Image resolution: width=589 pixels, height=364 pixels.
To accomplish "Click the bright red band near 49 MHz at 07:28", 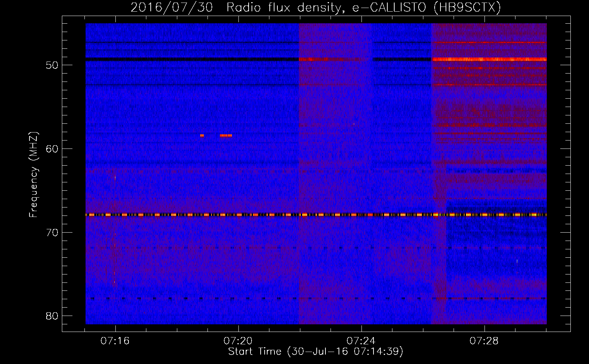I will [x=489, y=59].
